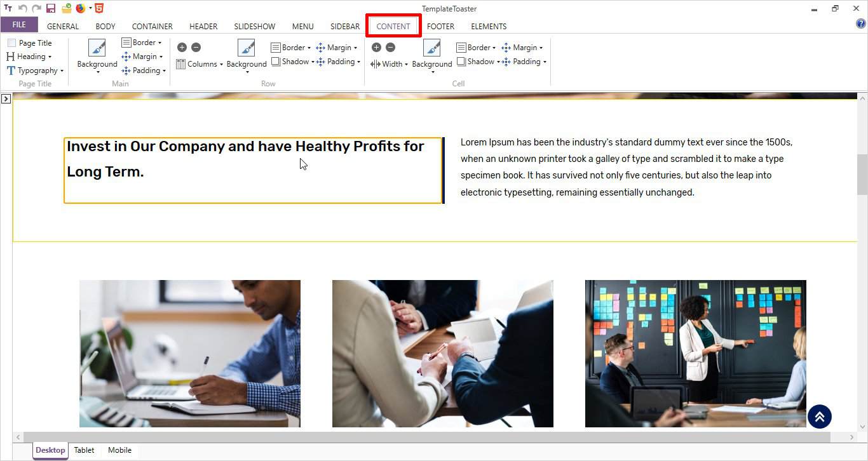Open the blue Help question mark icon

pyautogui.click(x=861, y=24)
